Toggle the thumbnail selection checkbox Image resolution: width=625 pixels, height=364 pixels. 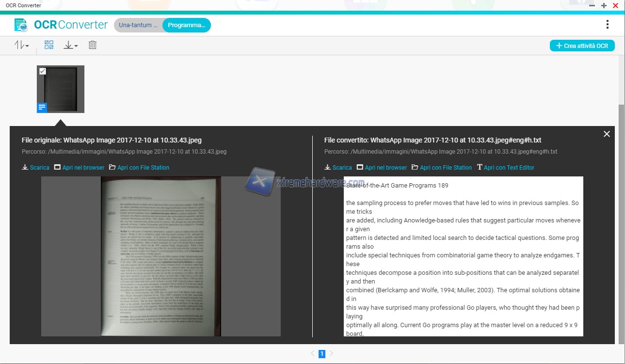(x=43, y=71)
